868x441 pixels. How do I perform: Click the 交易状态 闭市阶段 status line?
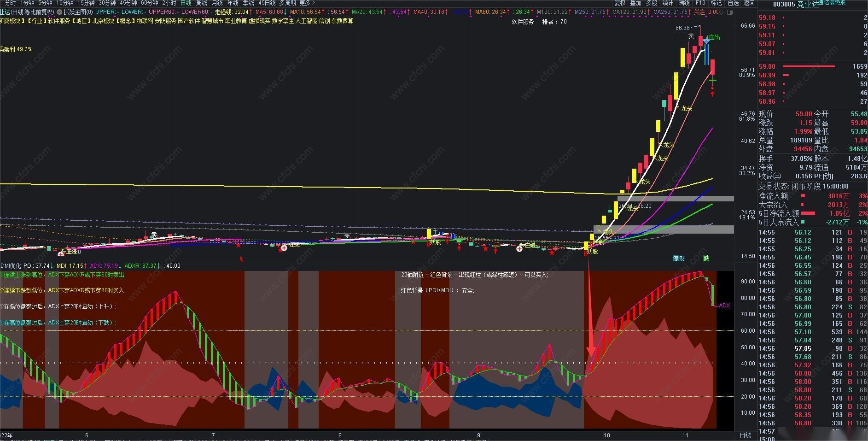804,186
